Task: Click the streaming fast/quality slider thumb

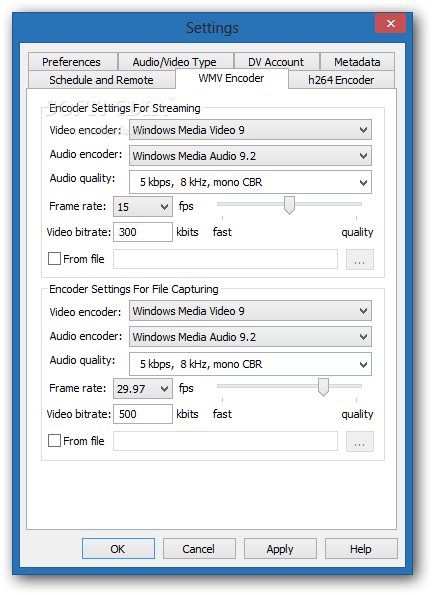Action: coord(289,205)
